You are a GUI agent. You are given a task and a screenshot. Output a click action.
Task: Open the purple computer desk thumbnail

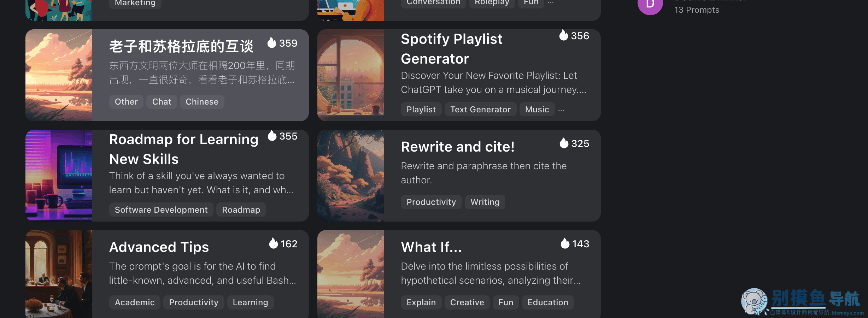(59, 176)
